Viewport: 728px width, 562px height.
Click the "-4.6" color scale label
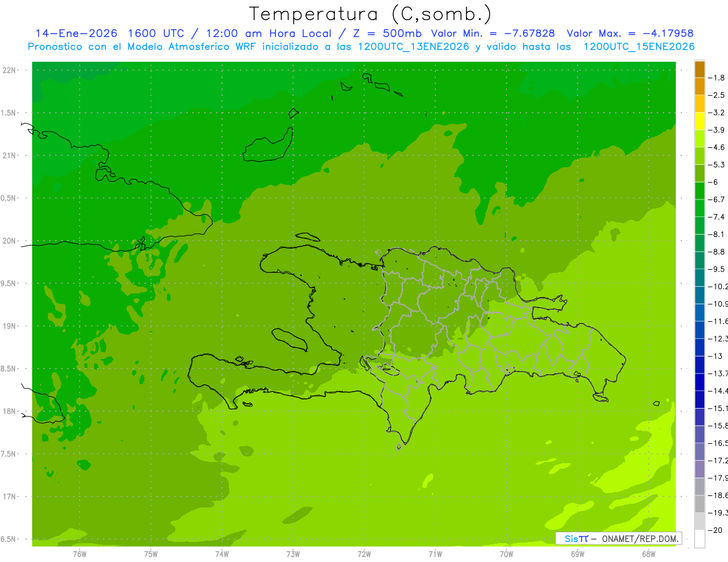(x=718, y=147)
